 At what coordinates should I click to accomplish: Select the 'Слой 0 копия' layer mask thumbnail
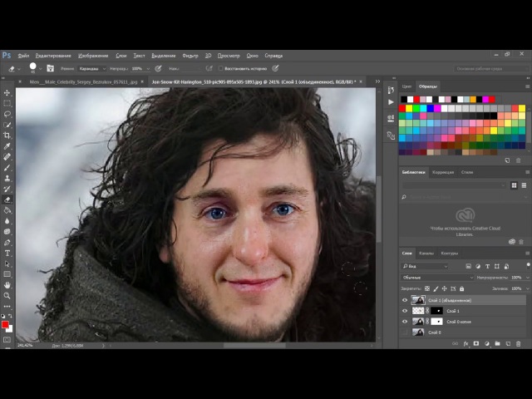coord(437,321)
